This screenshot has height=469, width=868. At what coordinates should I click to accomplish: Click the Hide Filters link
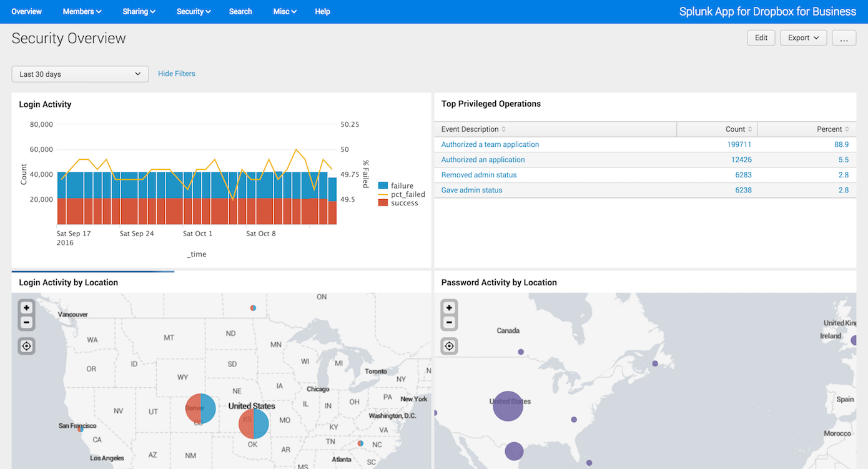point(176,74)
